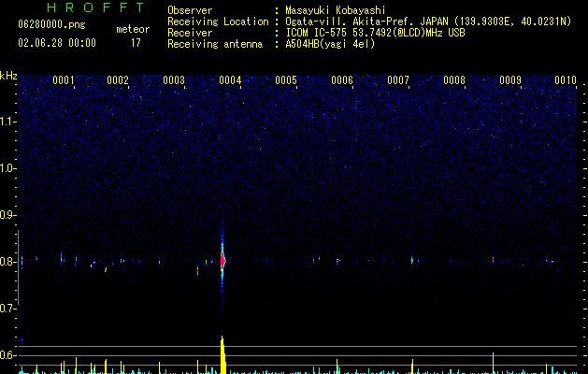Click the yellow spike near marker 0009
Screen dimensions: 588x374
494,363
